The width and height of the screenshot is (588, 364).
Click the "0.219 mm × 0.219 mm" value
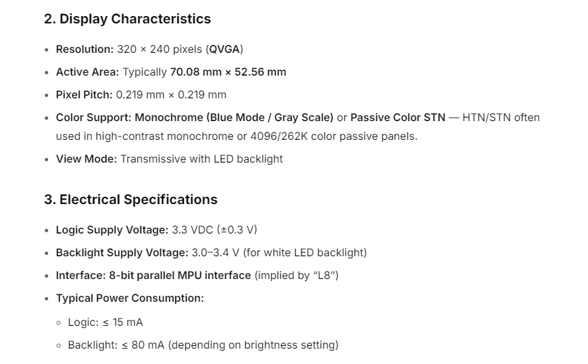click(171, 94)
